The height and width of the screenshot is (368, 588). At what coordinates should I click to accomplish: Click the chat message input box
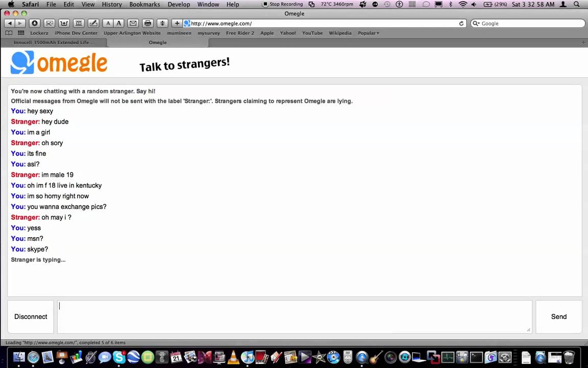coord(295,316)
